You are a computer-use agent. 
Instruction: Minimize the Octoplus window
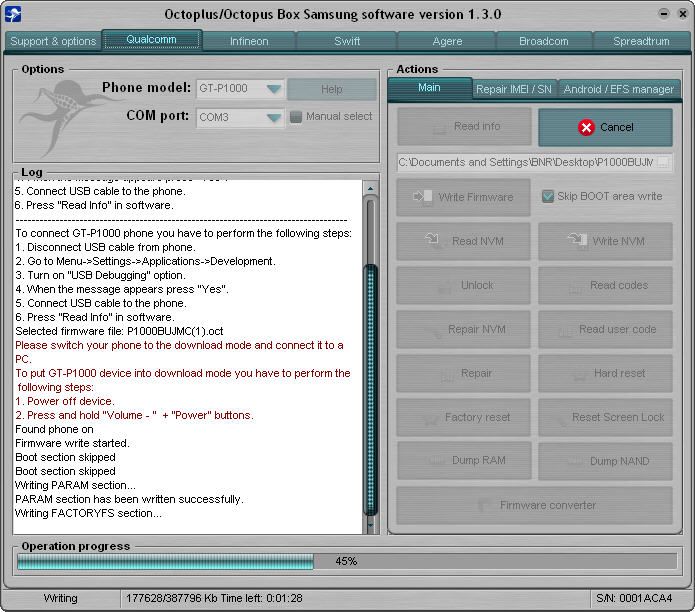point(664,14)
